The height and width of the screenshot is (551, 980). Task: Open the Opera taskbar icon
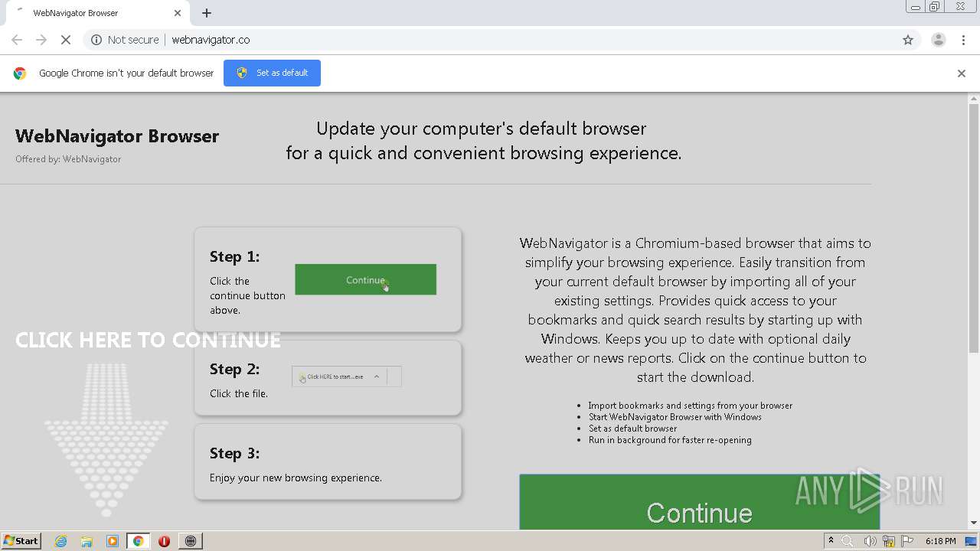pos(164,541)
